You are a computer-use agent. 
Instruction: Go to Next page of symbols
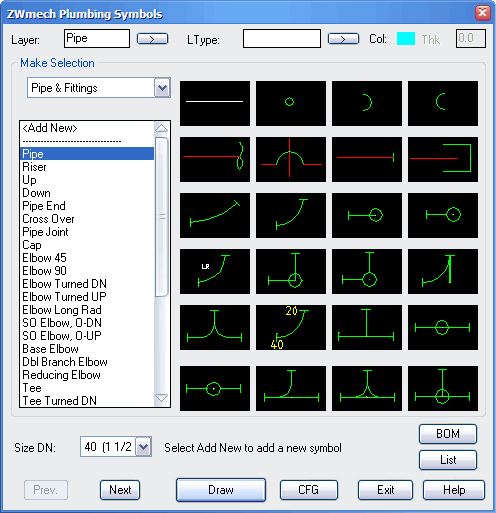coord(120,490)
